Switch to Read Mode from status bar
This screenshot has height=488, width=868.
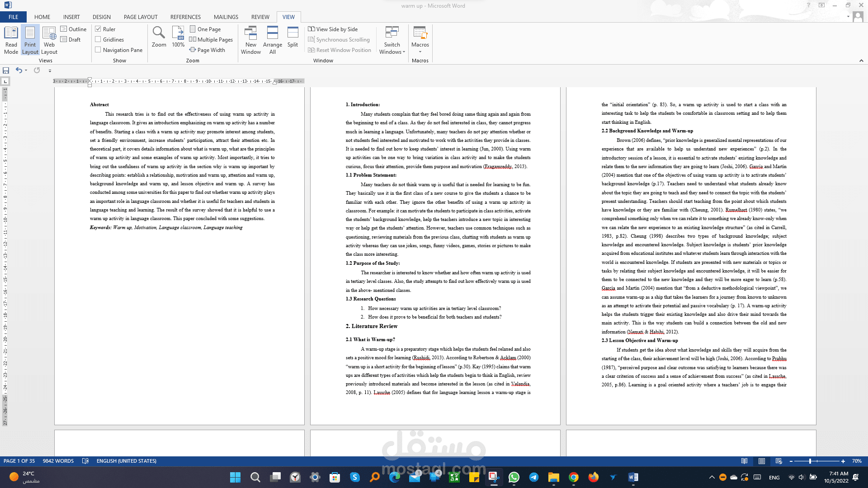(x=744, y=461)
